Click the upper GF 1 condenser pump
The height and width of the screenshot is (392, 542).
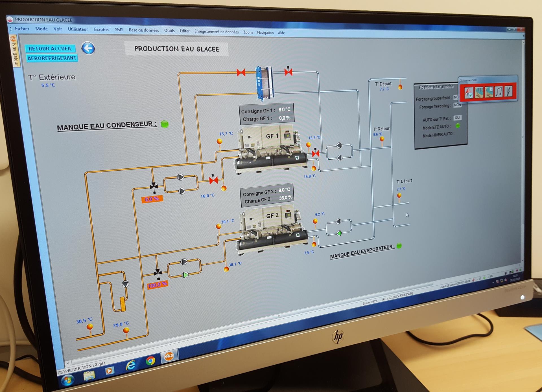(181, 177)
